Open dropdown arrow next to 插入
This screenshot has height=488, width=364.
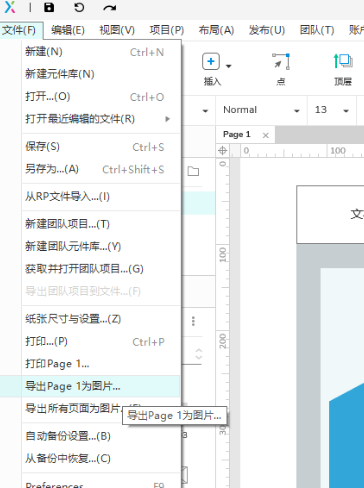click(228, 66)
